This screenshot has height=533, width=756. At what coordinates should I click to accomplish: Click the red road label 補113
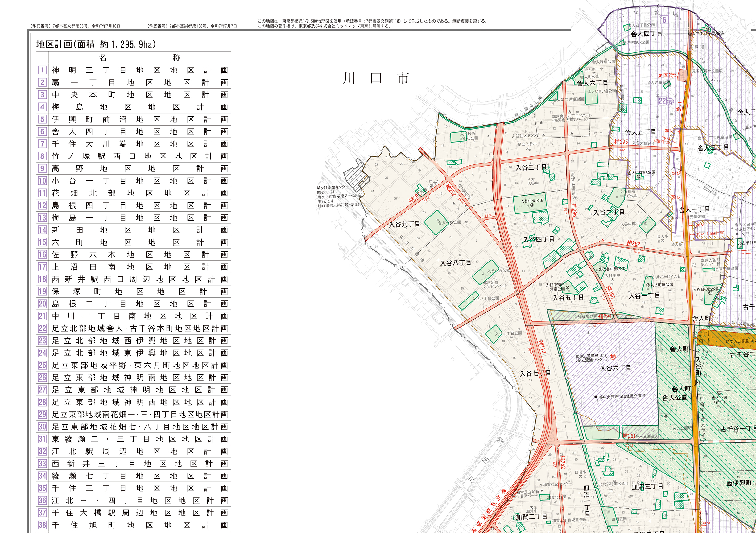click(542, 347)
